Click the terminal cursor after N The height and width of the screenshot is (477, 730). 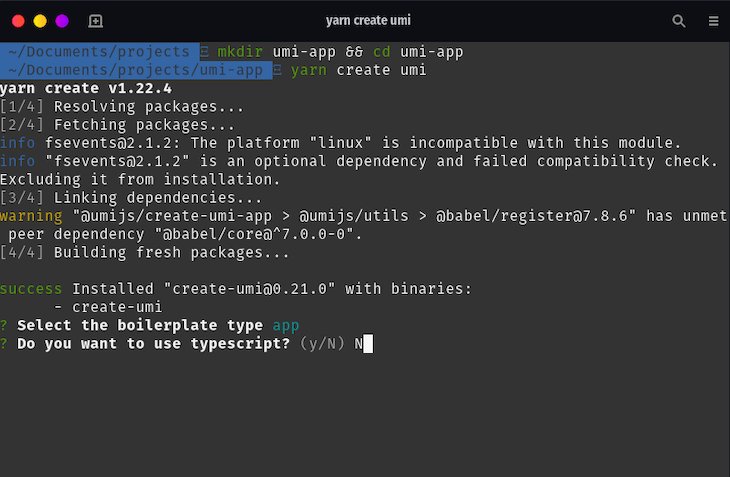pos(368,344)
